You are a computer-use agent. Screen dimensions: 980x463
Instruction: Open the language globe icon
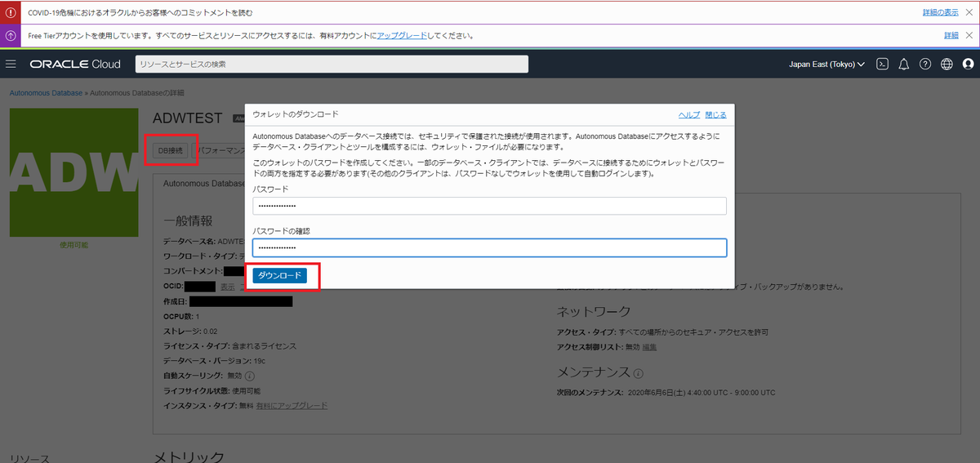[947, 64]
